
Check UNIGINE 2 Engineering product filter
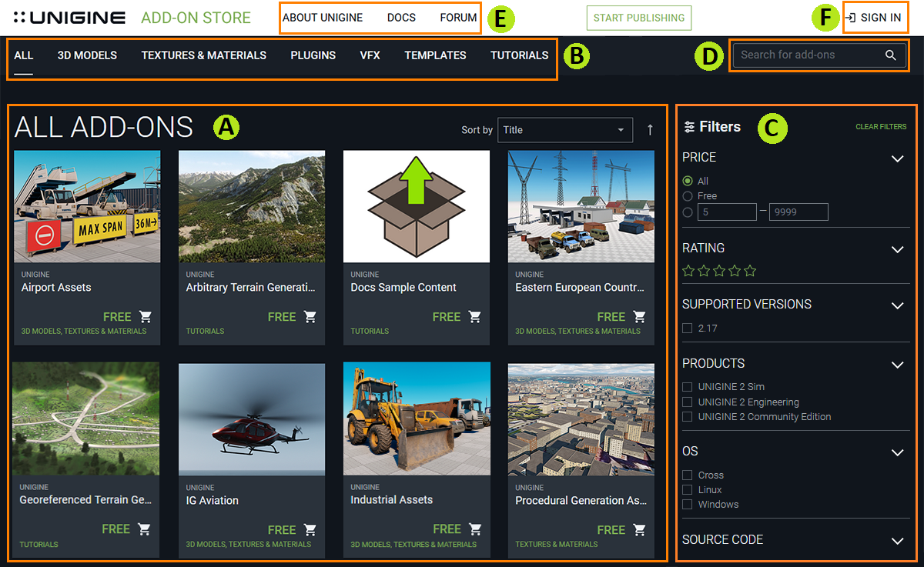click(x=687, y=402)
